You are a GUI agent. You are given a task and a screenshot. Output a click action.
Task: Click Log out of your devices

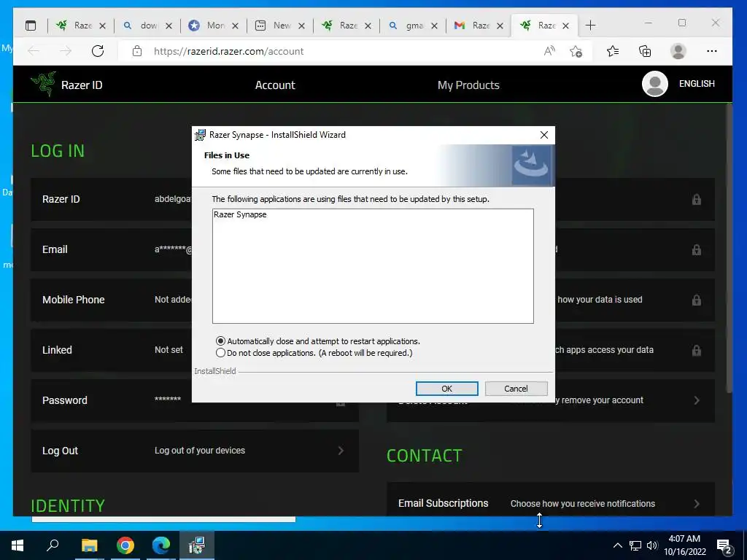200,451
